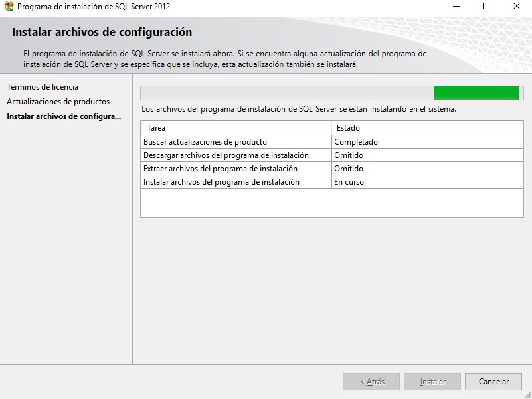Click the heading Instalar archivos de configuración

(x=102, y=32)
